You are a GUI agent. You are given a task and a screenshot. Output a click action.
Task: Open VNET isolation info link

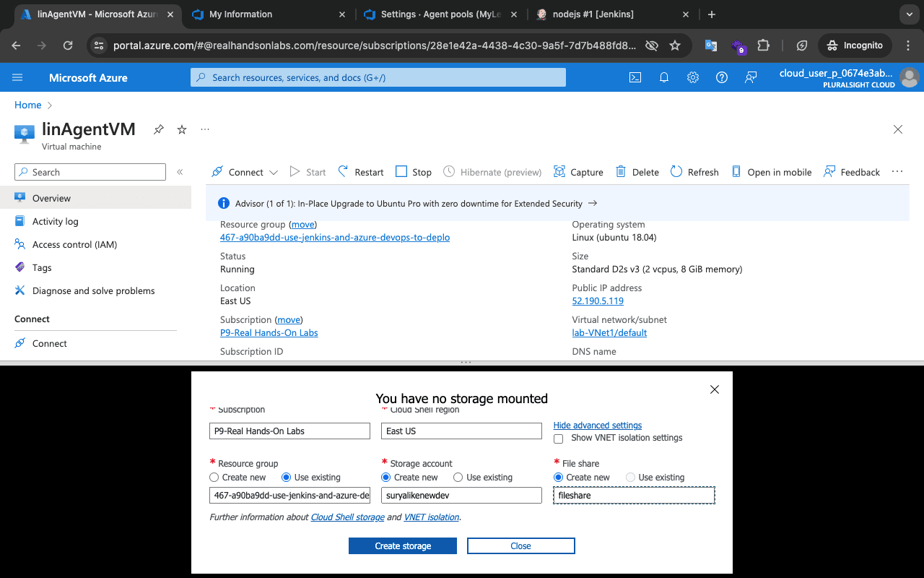tap(432, 517)
